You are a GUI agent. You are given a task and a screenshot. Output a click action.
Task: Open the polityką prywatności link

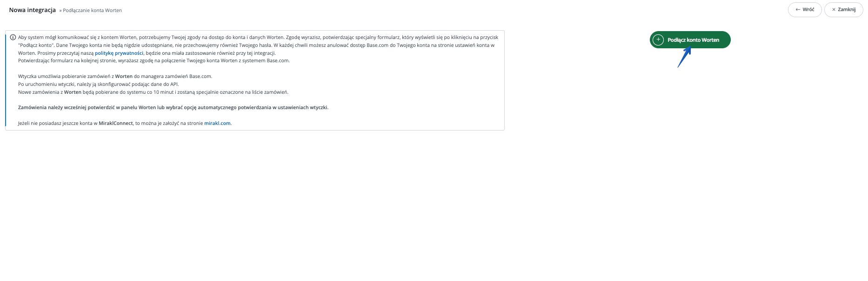pyautogui.click(x=119, y=53)
